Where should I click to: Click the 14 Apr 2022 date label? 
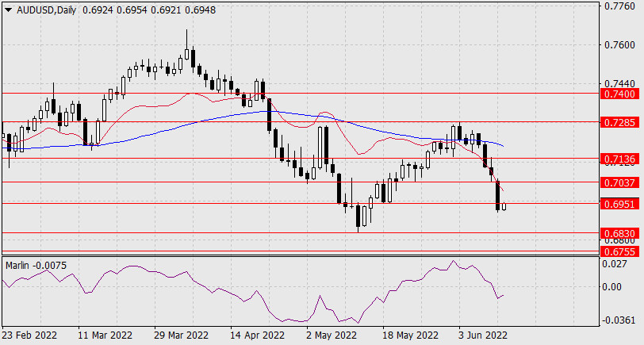click(257, 335)
